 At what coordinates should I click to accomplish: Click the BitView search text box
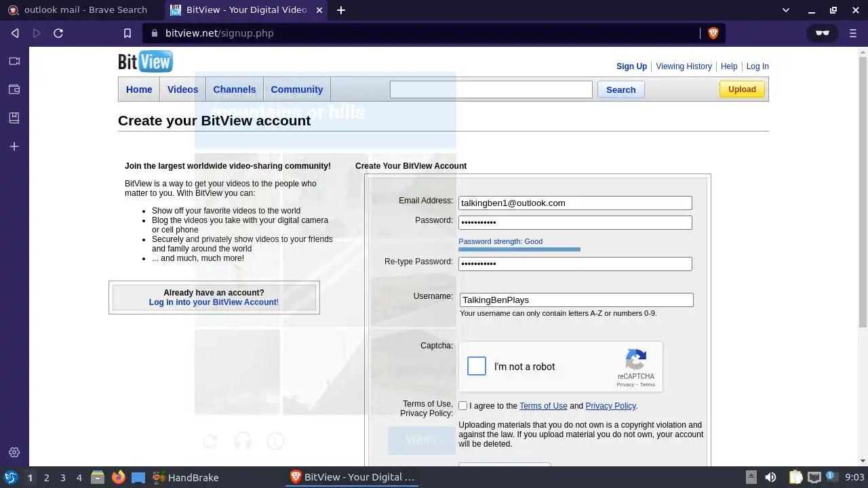pyautogui.click(x=491, y=89)
